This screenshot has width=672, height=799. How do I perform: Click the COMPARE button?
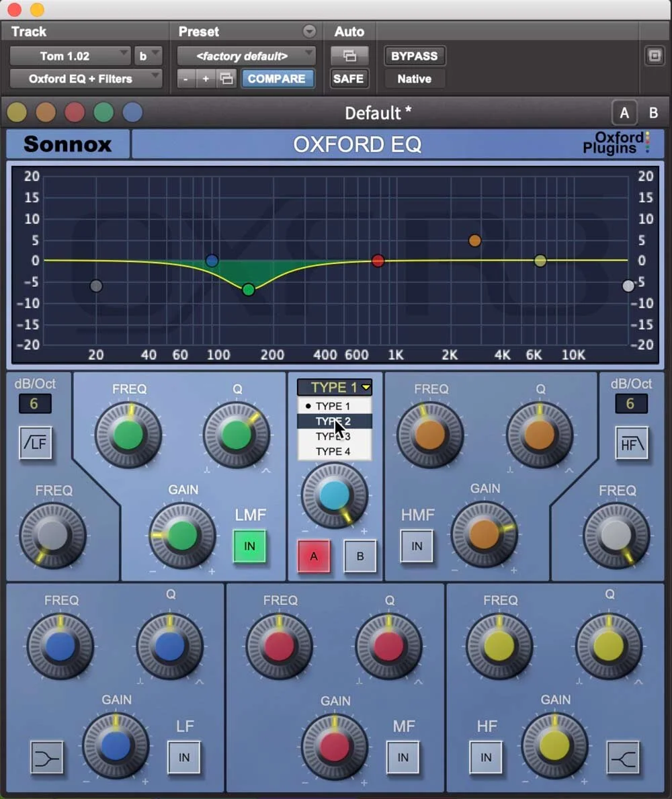point(277,79)
